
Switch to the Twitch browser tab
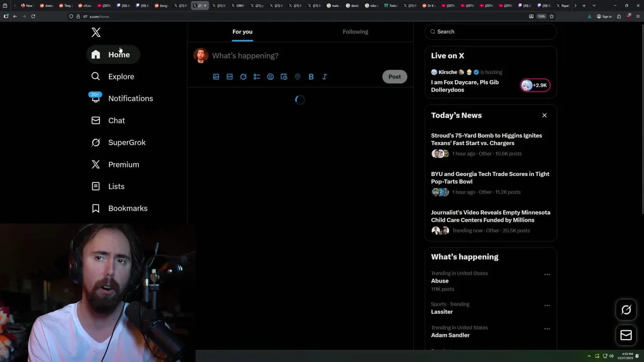[390, 6]
